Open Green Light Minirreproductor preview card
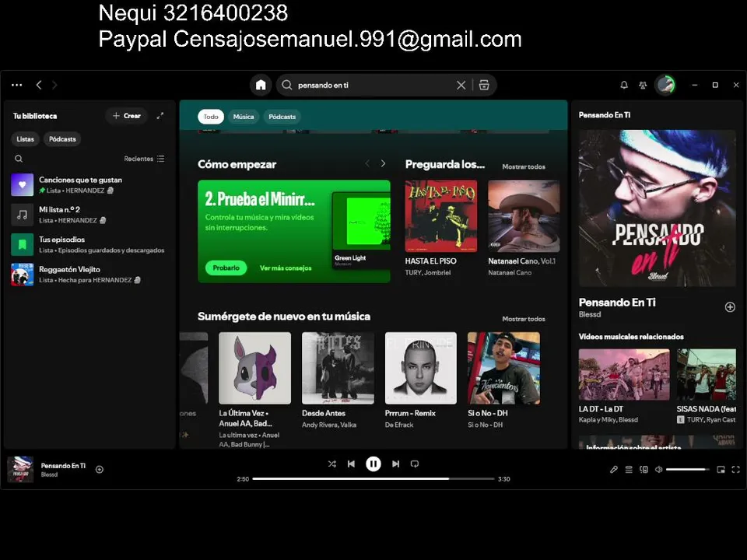This screenshot has width=747, height=560. coord(361,230)
